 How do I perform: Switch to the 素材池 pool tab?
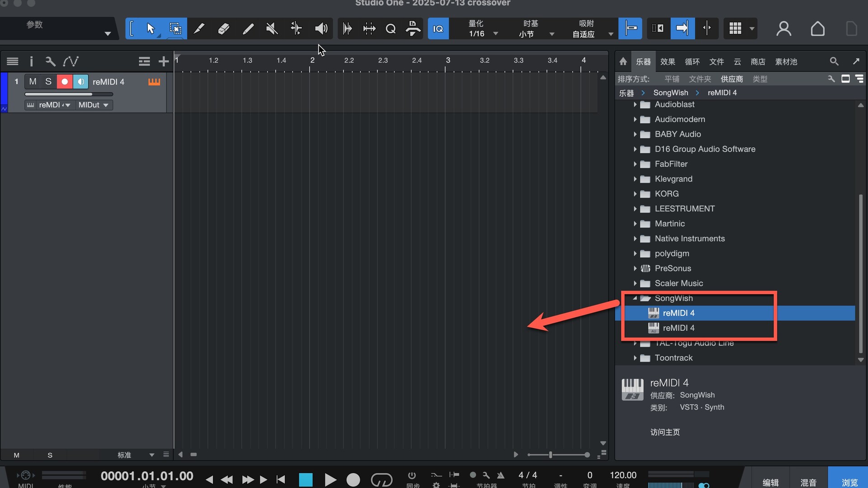pyautogui.click(x=786, y=61)
